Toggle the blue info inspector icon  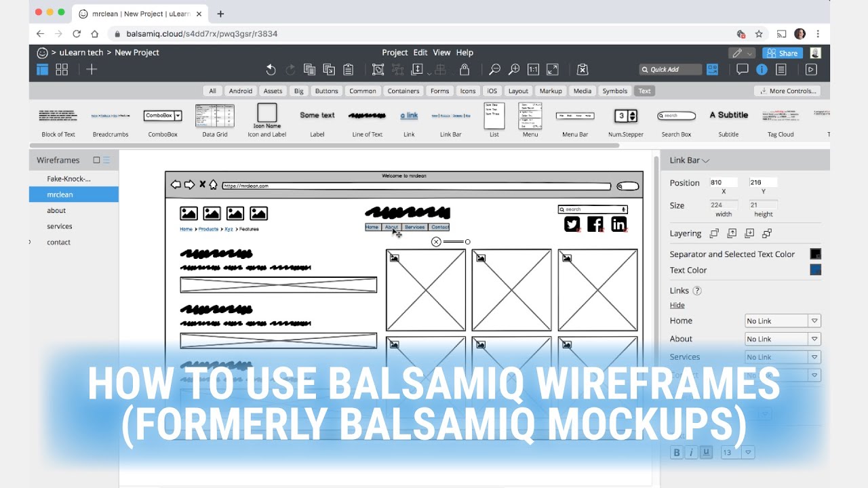(x=762, y=69)
